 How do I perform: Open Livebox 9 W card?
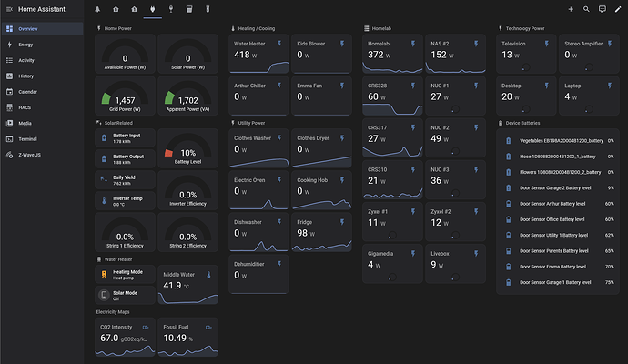455,264
